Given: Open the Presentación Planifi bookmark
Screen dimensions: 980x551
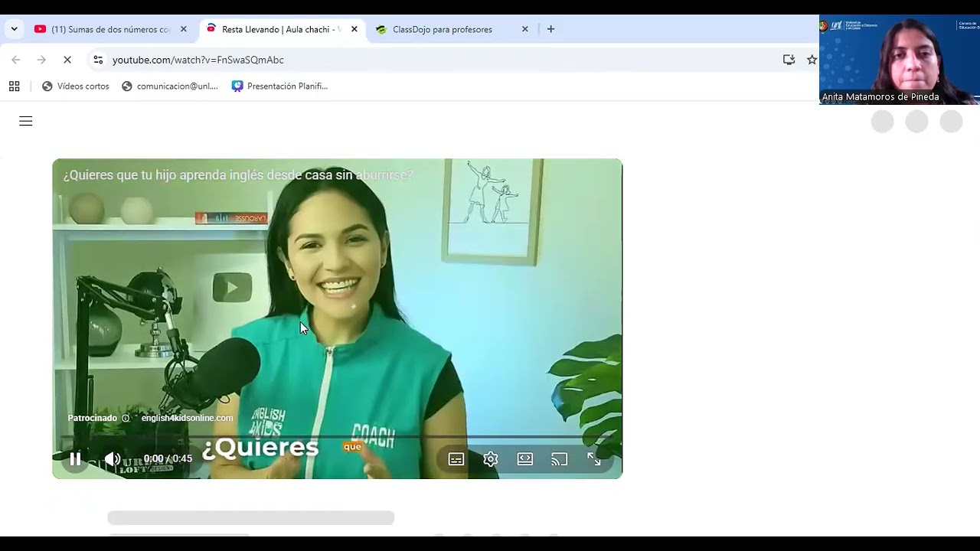Looking at the screenshot, I should tap(279, 86).
